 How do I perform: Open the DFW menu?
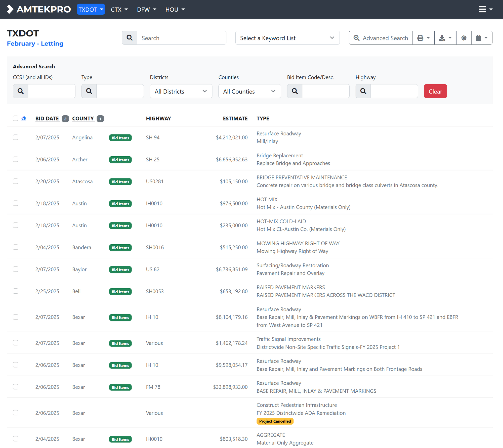(x=146, y=10)
